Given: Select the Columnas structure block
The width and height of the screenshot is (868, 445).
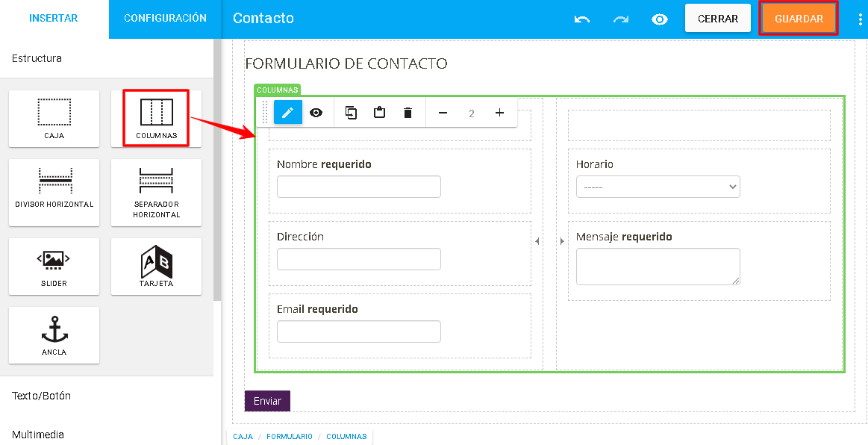Looking at the screenshot, I should [x=156, y=119].
